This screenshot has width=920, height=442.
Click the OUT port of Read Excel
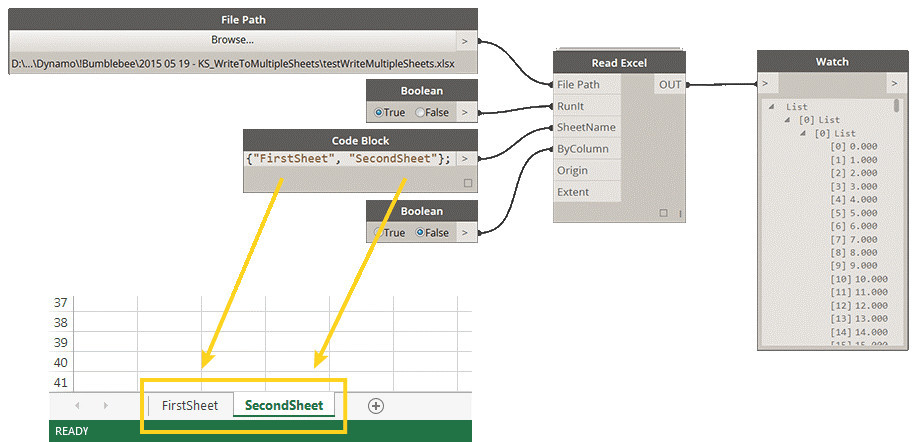coord(669,85)
